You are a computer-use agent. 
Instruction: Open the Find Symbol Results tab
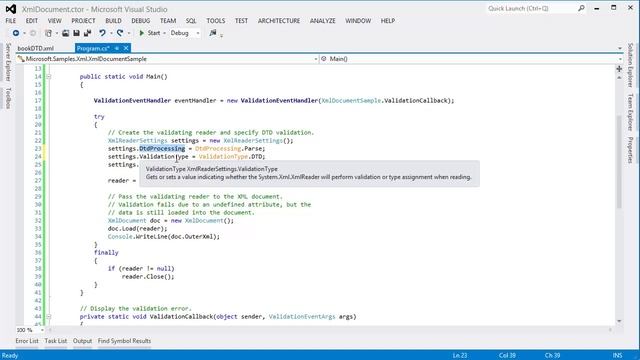point(124,341)
